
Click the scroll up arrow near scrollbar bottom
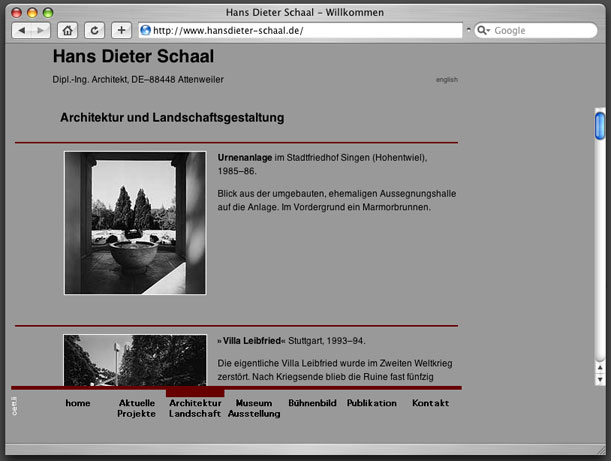[600, 367]
